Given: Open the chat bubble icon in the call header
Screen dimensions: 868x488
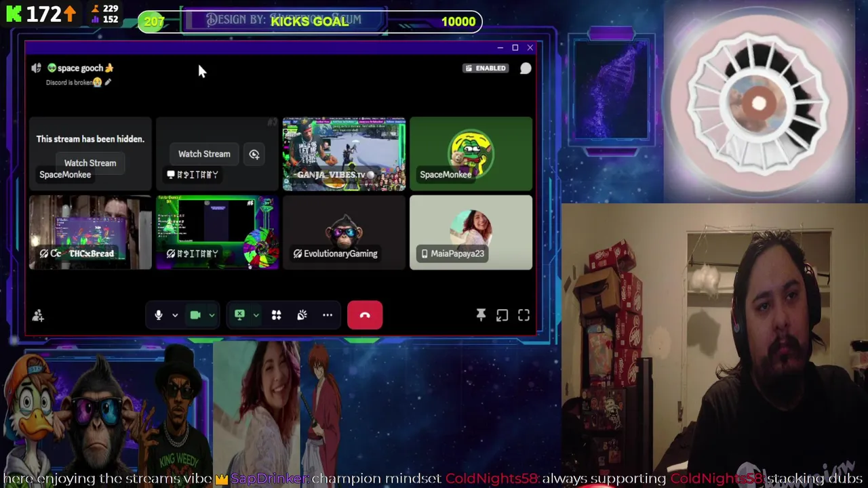Looking at the screenshot, I should pos(526,68).
